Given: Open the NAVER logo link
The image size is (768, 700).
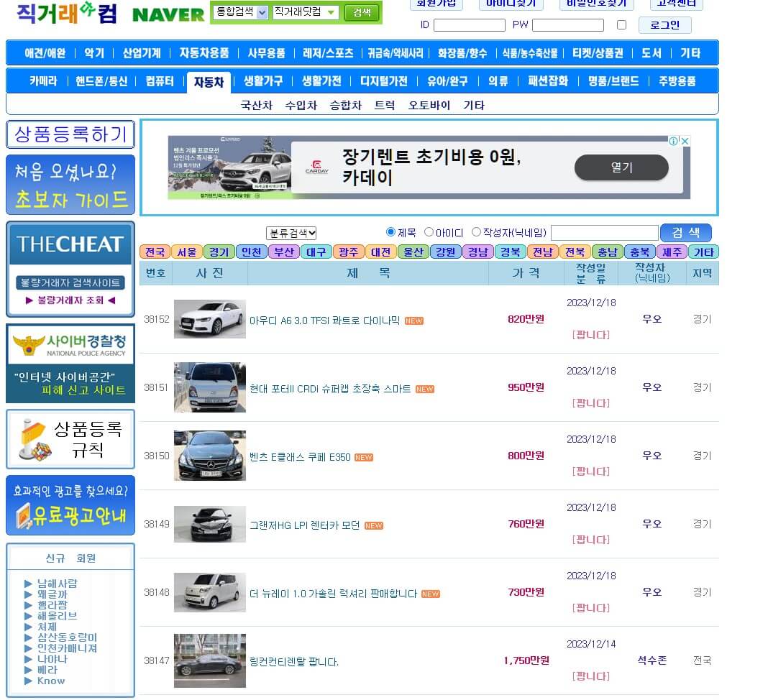Looking at the screenshot, I should click(168, 14).
